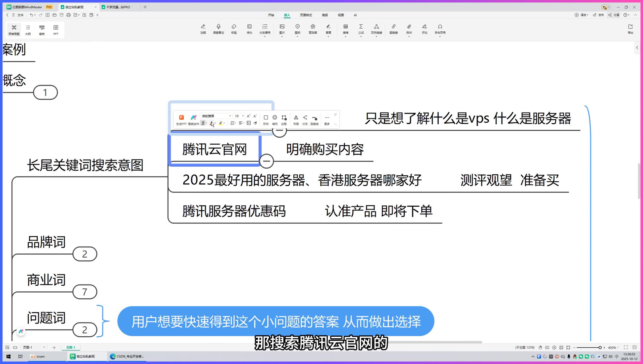Open the 分支编号 dropdown
The width and height of the screenshot is (643, 364).
[265, 30]
